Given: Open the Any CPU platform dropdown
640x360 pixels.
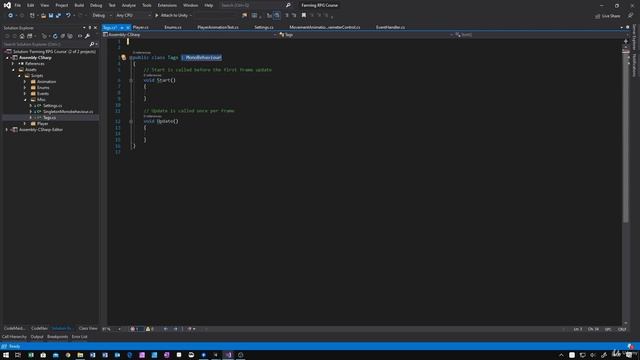Looking at the screenshot, I should [133, 16].
